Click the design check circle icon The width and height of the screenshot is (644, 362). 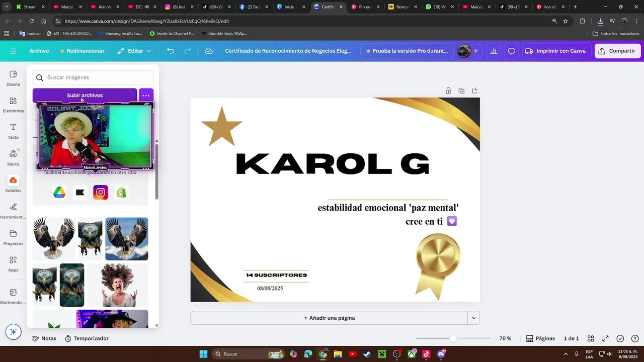[x=620, y=338]
